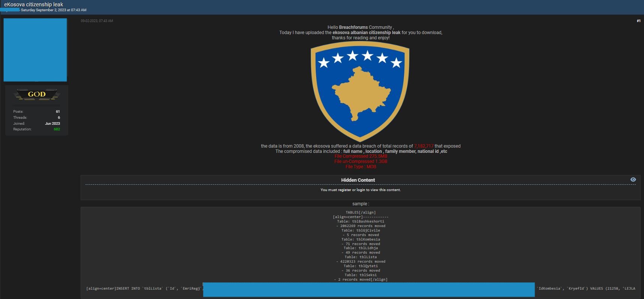Click the Table: tblKombesia line
644x299 pixels.
click(361, 239)
